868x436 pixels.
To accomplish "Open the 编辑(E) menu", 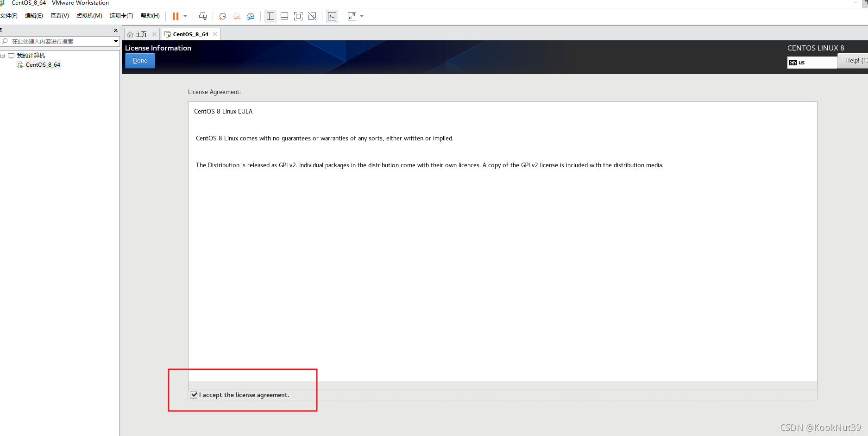I will (34, 16).
